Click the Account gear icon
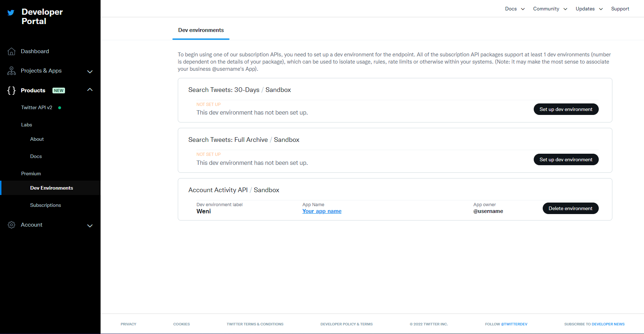Screen dimensions: 644x334 pos(11,225)
